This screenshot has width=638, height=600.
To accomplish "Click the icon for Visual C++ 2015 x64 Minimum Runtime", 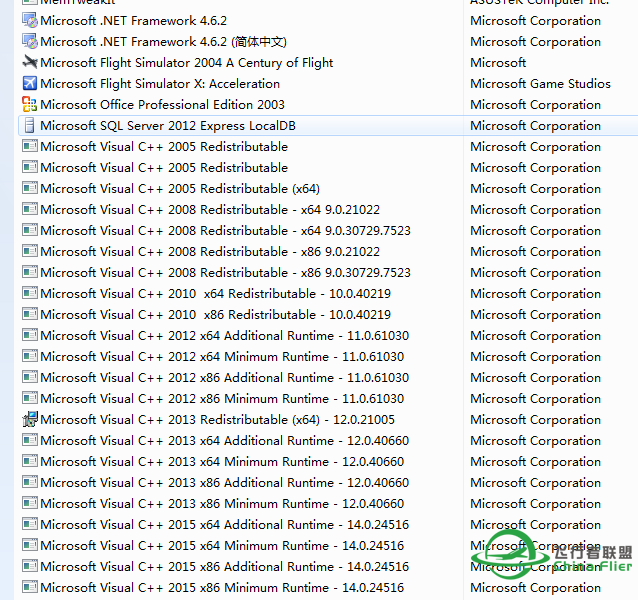I will [30, 545].
